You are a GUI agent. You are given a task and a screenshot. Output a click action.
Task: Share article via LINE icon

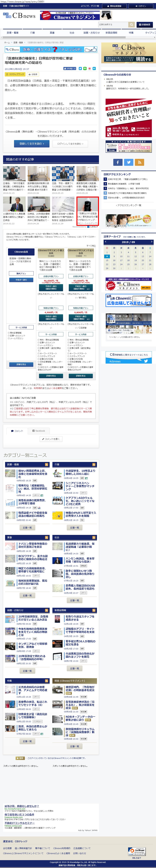tap(85, 68)
